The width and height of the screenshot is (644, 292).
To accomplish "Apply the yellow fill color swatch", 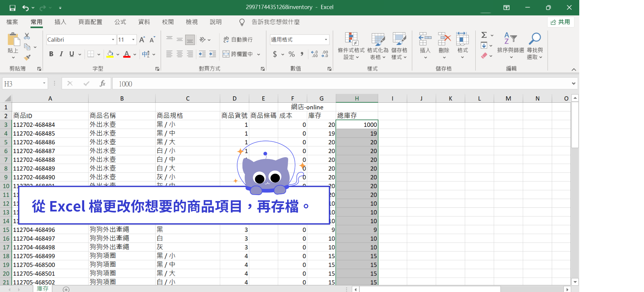I will pos(110,54).
